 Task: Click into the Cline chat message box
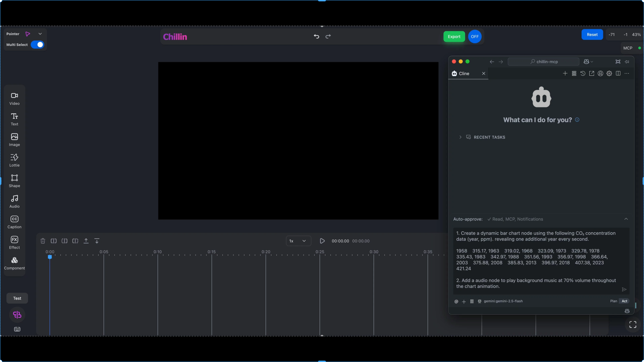pos(541,261)
